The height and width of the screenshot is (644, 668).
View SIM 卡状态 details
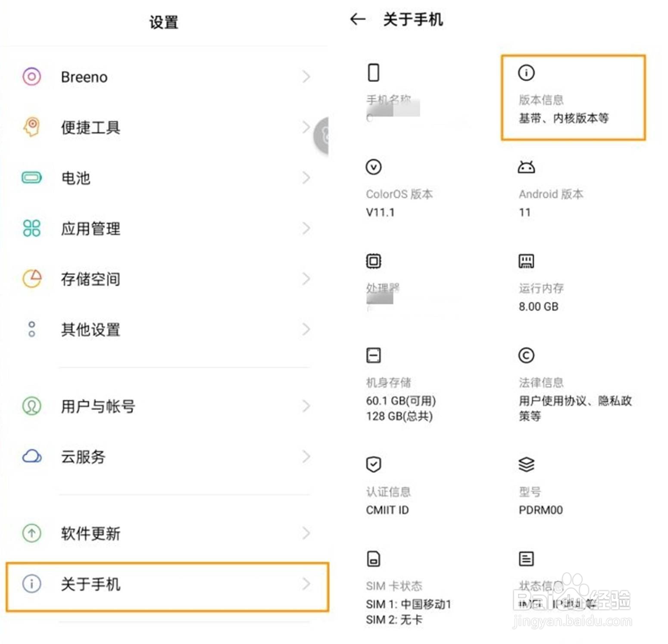[x=408, y=602]
